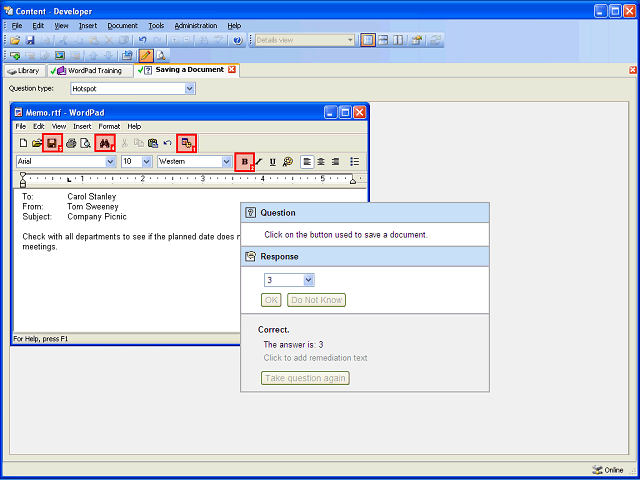Click 'The answer is: 3' text
The width and height of the screenshot is (640, 480).
point(293,345)
